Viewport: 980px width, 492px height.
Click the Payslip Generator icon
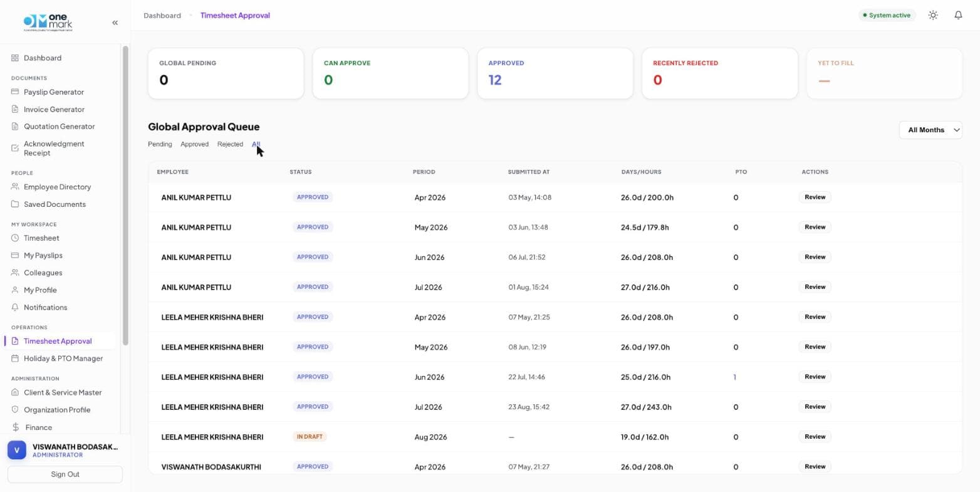click(x=15, y=92)
